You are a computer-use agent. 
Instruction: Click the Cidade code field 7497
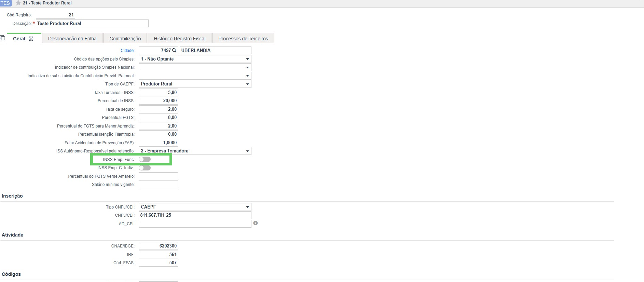158,50
